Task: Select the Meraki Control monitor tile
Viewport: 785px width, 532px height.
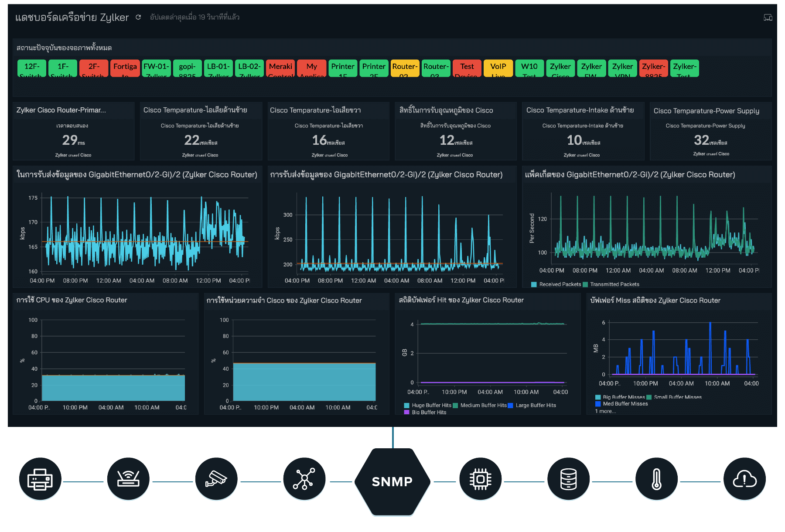Action: pyautogui.click(x=280, y=68)
